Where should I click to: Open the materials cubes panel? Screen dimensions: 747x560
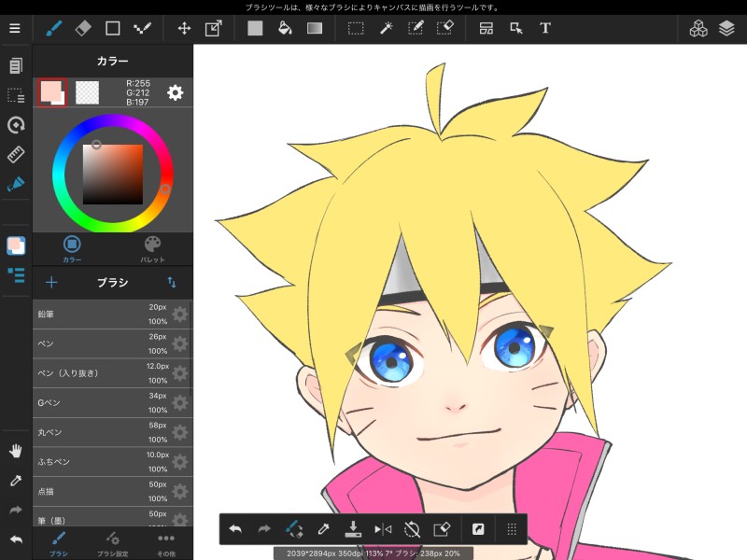tap(698, 29)
